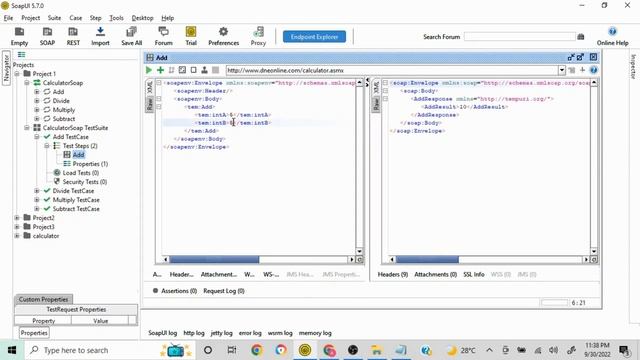Viewport: 640px width, 360px height.
Task: Expand the Divide operation node
Action: pyautogui.click(x=37, y=101)
